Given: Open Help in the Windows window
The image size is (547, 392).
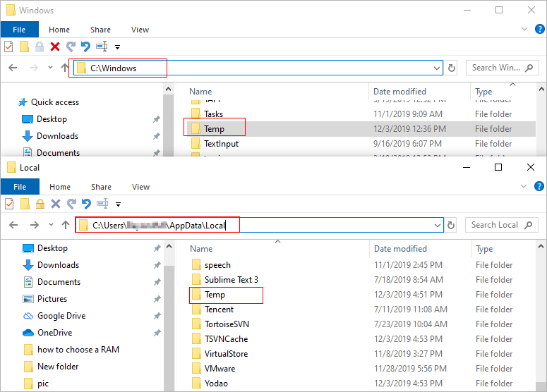Looking at the screenshot, I should click(539, 30).
